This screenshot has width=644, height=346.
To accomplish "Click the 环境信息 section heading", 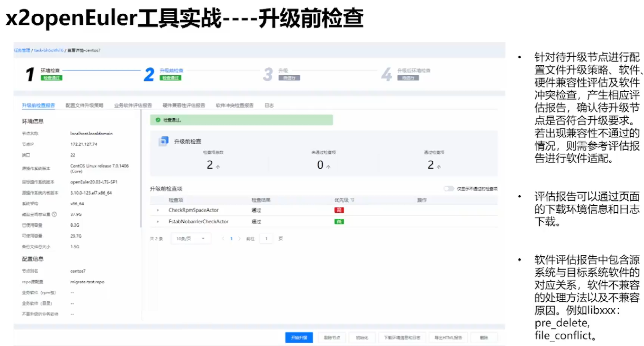I will pyautogui.click(x=33, y=121).
